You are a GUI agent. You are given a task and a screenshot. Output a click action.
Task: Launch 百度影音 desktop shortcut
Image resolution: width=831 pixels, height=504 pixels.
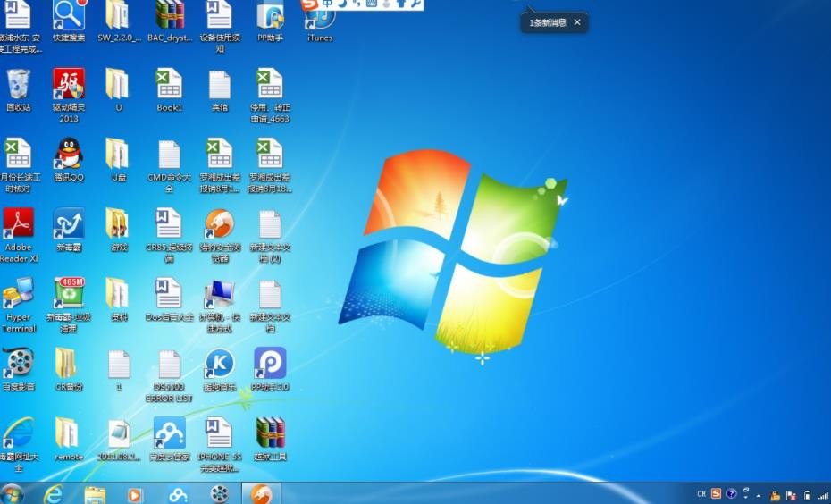point(19,370)
